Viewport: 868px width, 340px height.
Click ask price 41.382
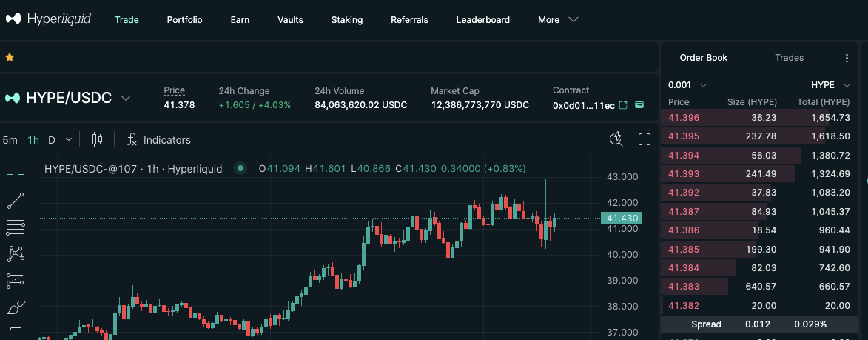click(684, 306)
